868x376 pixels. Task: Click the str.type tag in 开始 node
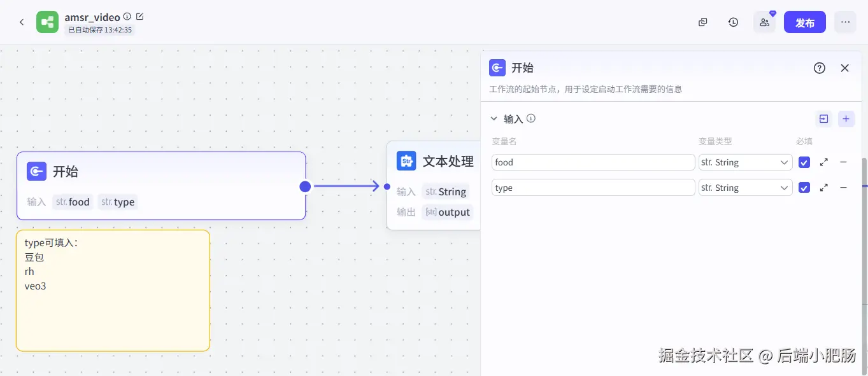coord(118,202)
